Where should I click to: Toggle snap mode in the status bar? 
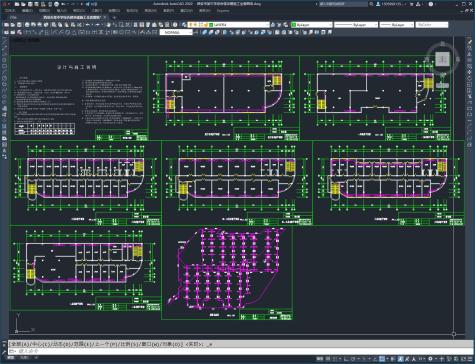click(334, 359)
